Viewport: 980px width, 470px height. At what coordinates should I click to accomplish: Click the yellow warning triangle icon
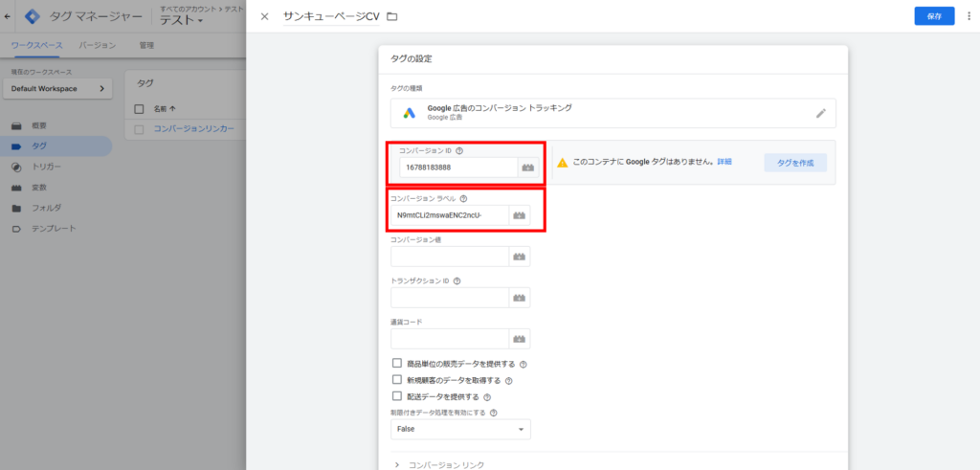[563, 163]
